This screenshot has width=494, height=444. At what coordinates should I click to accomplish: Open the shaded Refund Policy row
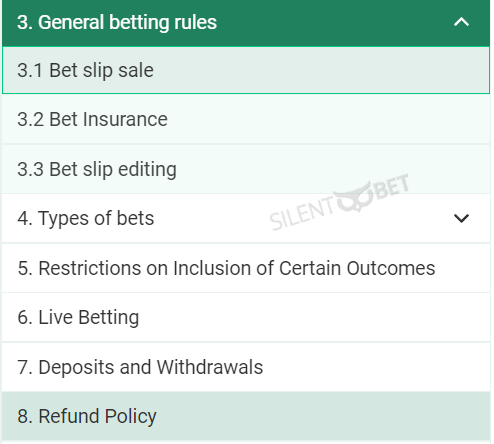pos(246,416)
